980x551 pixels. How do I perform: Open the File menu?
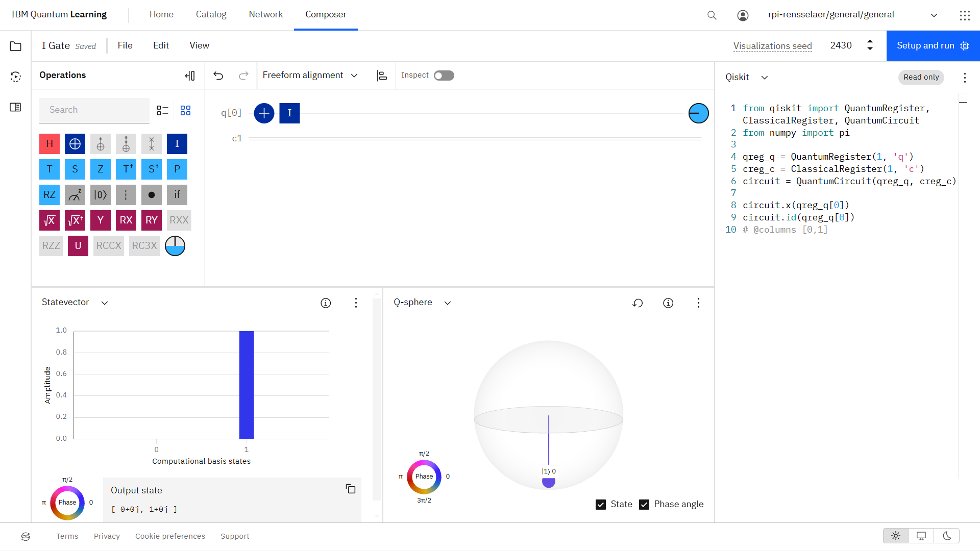point(125,45)
